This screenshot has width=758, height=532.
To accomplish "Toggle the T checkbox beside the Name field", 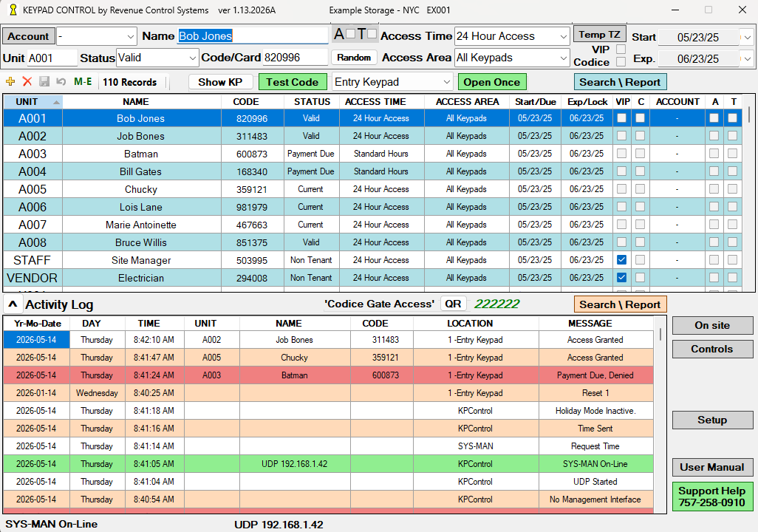I will [372, 34].
